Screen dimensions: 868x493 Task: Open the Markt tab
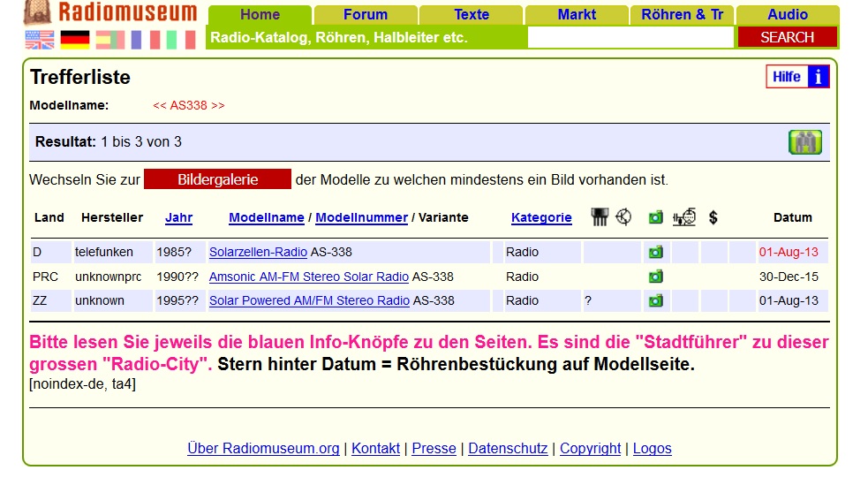[577, 15]
